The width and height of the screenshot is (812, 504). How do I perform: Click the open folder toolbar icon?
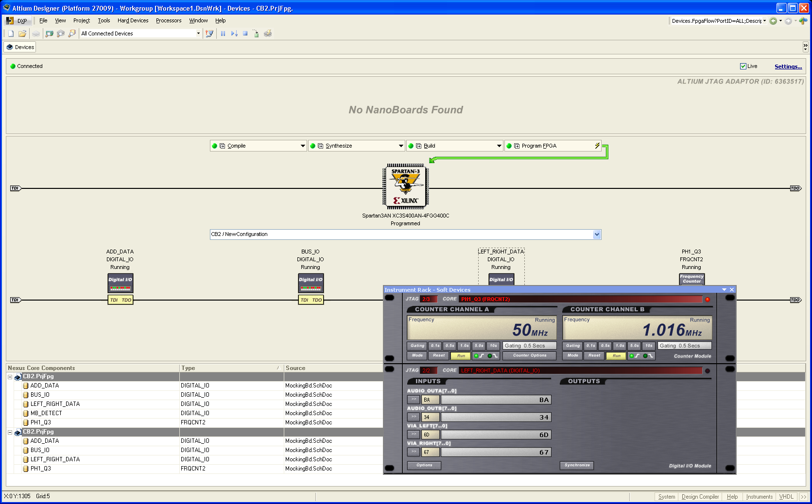click(x=22, y=34)
